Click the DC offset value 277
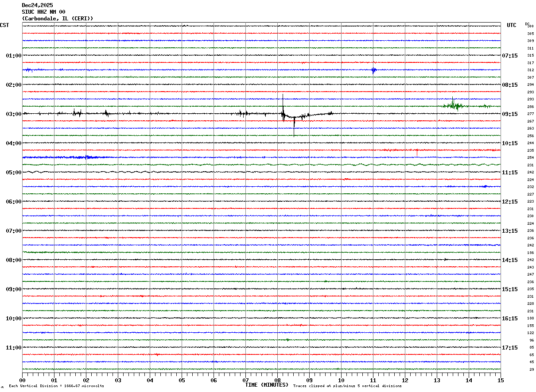The width and height of the screenshot is (536, 392). [530, 114]
